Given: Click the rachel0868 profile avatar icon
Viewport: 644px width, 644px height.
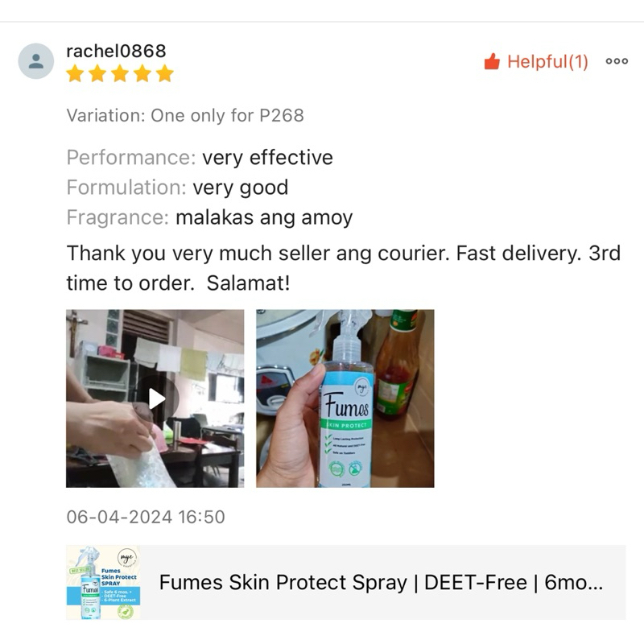Looking at the screenshot, I should pos(35,61).
